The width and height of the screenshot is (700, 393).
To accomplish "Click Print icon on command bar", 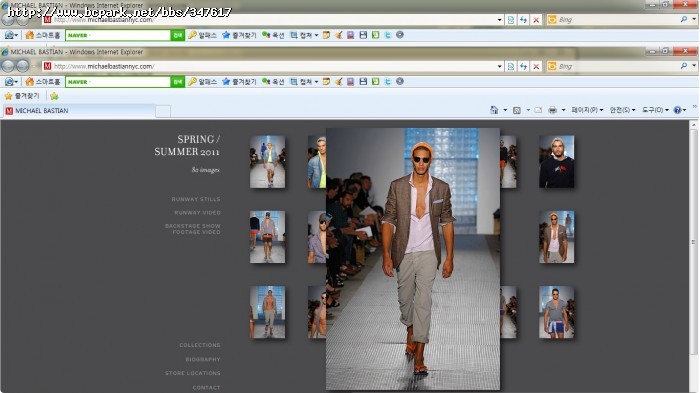I will pyautogui.click(x=553, y=110).
